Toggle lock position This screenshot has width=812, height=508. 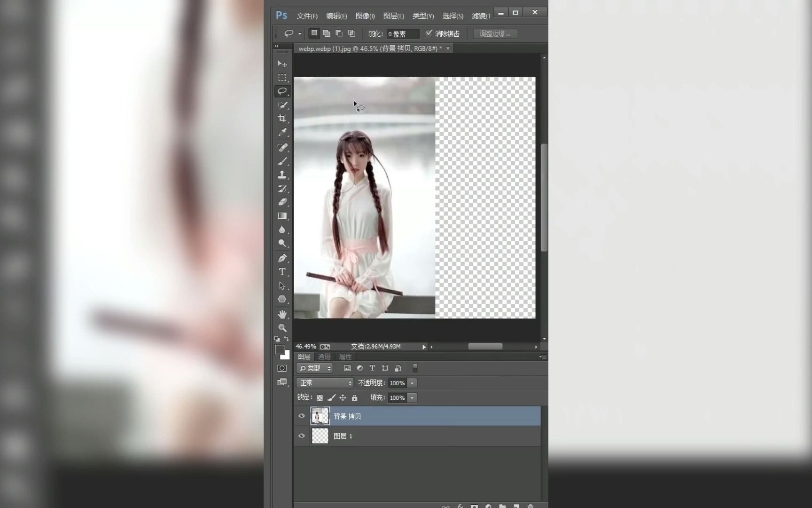[343, 398]
